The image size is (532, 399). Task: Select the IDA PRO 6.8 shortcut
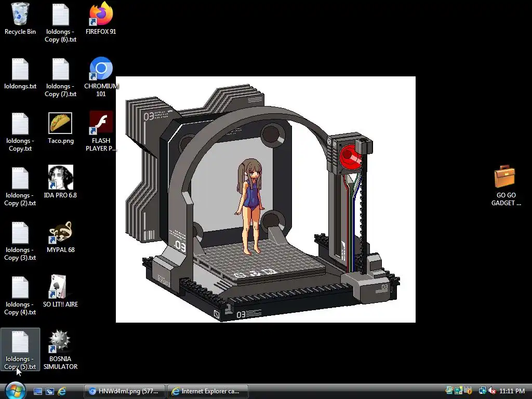[60, 182]
